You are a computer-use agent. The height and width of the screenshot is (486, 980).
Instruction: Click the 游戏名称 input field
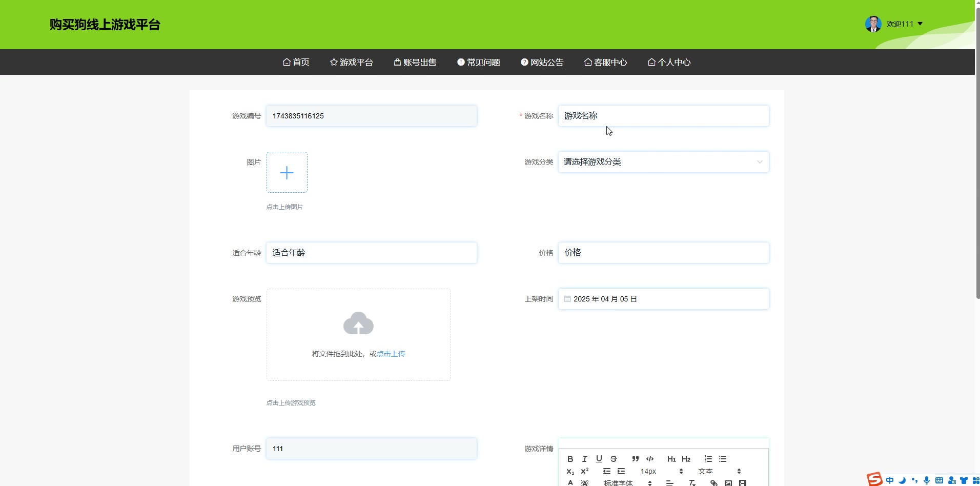[x=663, y=116]
